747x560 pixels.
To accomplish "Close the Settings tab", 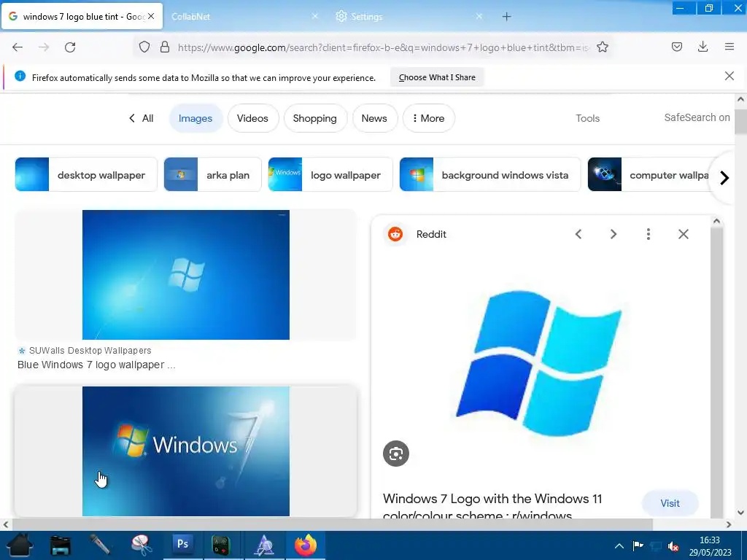I will coord(479,16).
